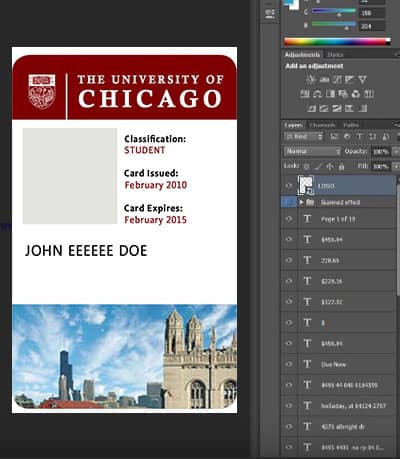400x459 pixels.
Task: Add a Posterize adjustment layer
Action: click(324, 108)
